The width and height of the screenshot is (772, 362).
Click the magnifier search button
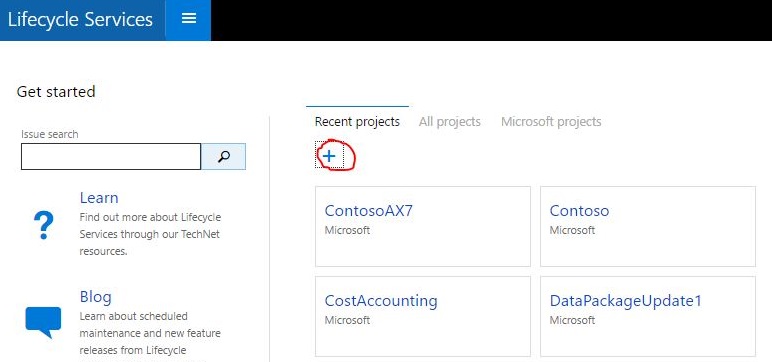pos(224,157)
